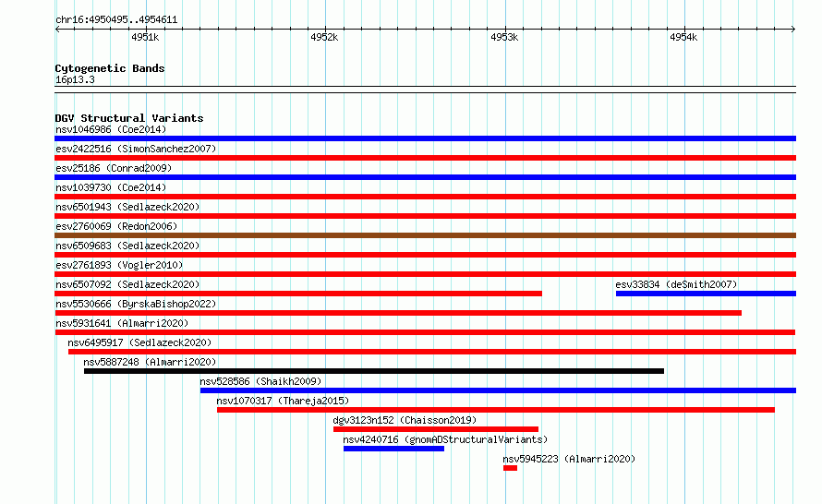Open nsv1070317 (Thareja2015) label
The height and width of the screenshot is (504, 822).
click(283, 401)
